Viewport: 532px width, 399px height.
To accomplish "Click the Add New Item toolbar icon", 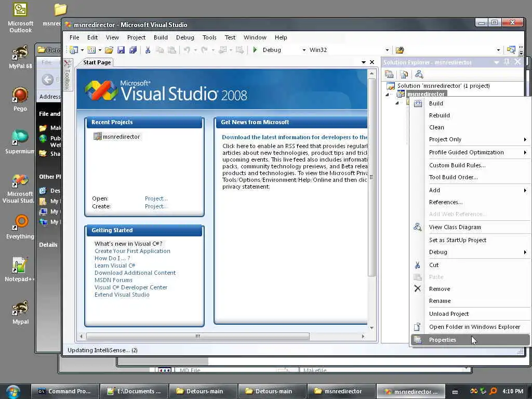I will [91, 50].
